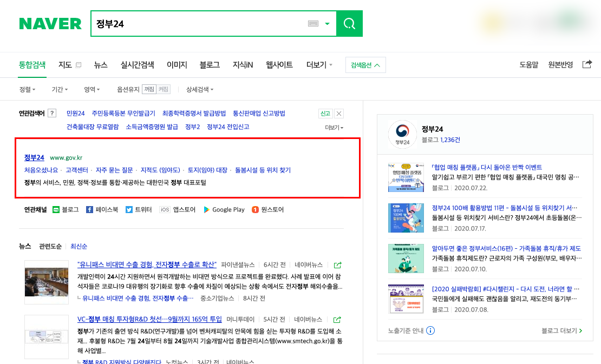Open the 기간 period dropdown
The width and height of the screenshot is (601, 364).
coord(60,89)
